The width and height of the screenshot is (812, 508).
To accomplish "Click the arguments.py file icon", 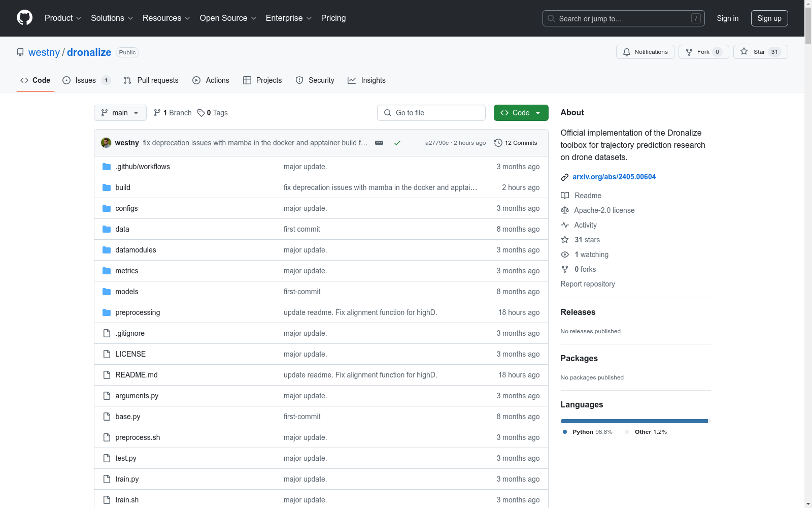I will coord(107,396).
